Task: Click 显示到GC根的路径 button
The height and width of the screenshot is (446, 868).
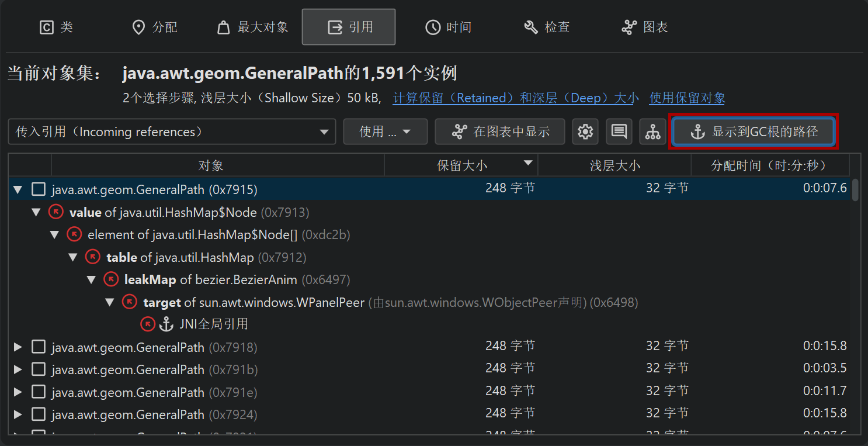Action: pos(754,132)
